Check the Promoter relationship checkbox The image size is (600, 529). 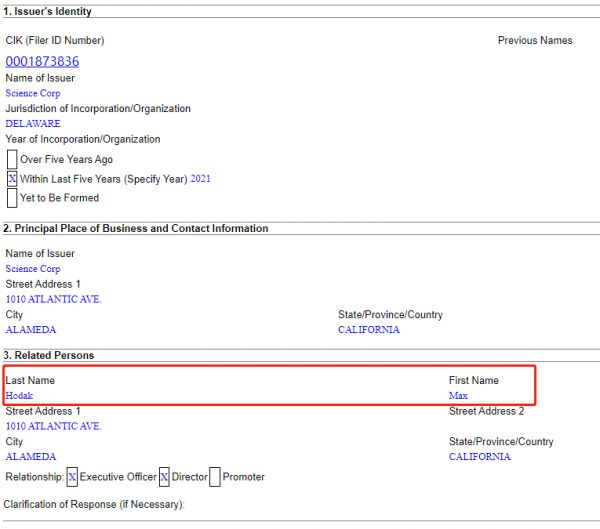215,477
